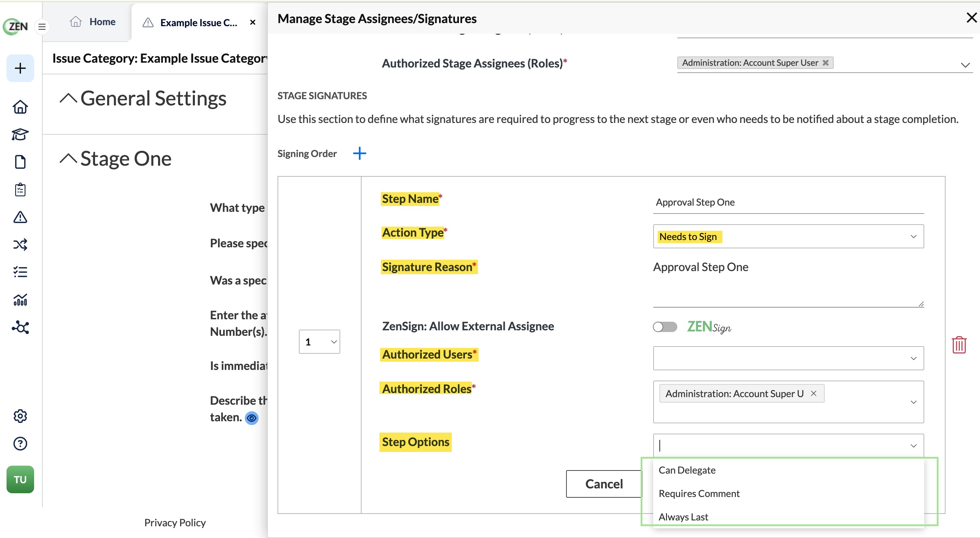Add a signing step with blue plus
This screenshot has width=980, height=538.
(359, 154)
